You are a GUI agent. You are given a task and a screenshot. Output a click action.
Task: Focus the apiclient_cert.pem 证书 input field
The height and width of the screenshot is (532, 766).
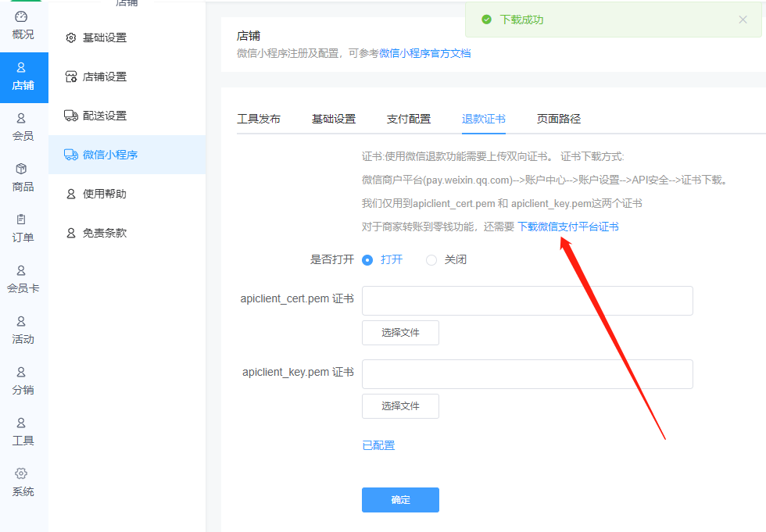(x=528, y=301)
